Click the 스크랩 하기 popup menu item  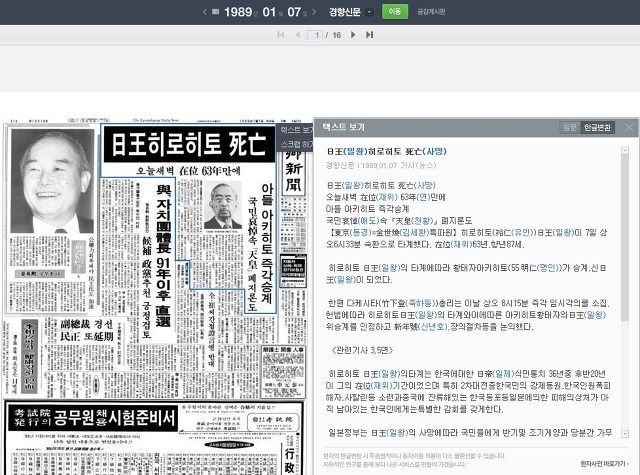[296, 144]
